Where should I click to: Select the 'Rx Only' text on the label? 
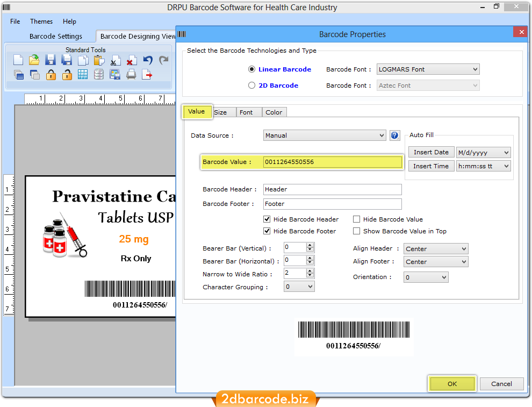pos(136,259)
